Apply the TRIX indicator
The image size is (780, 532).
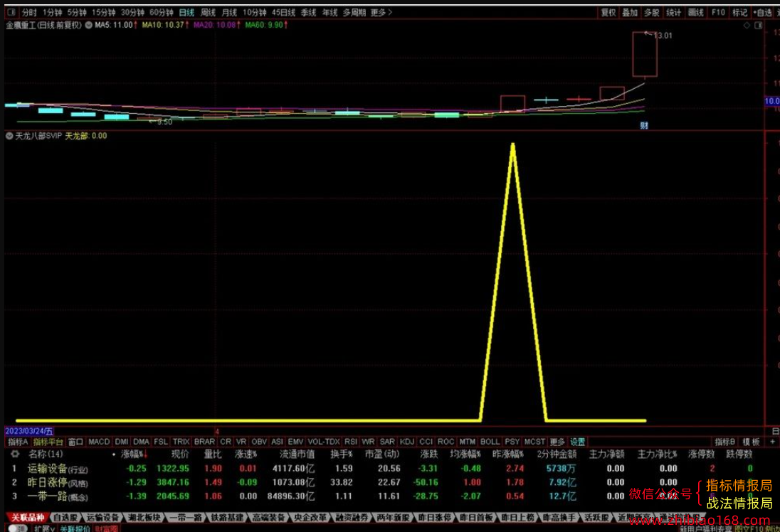pos(181,442)
